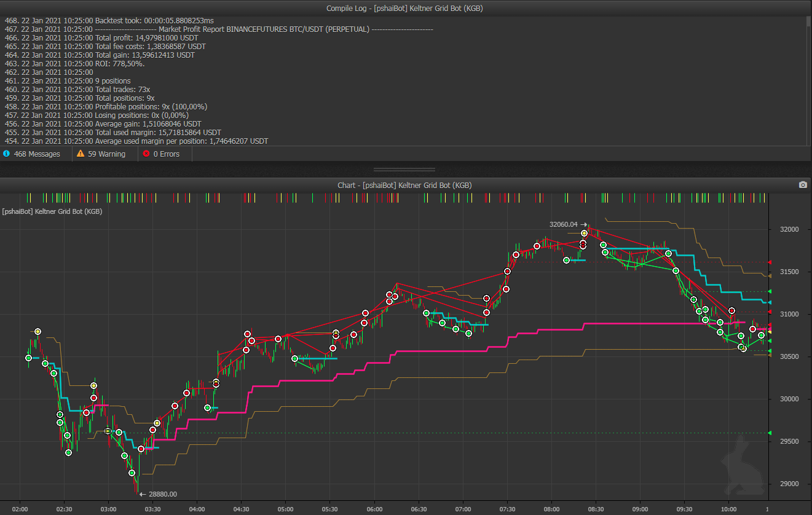Click the Compile Log panel title bar
The height and width of the screenshot is (515, 812).
[406, 8]
